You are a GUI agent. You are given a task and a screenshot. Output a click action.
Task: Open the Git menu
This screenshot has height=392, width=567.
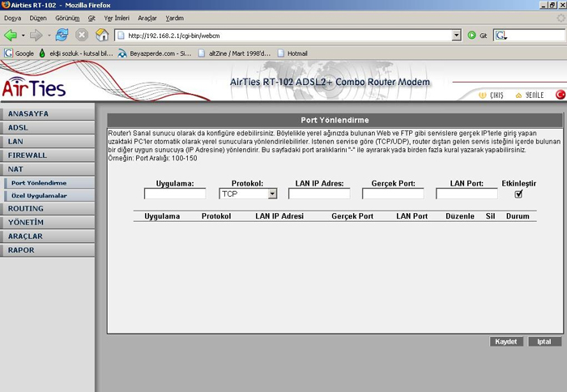click(x=92, y=18)
